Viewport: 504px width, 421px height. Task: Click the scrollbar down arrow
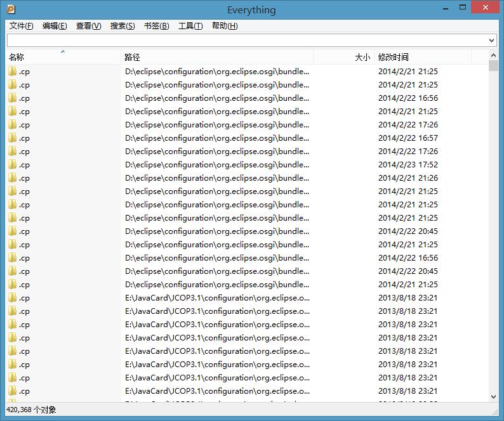[x=494, y=396]
